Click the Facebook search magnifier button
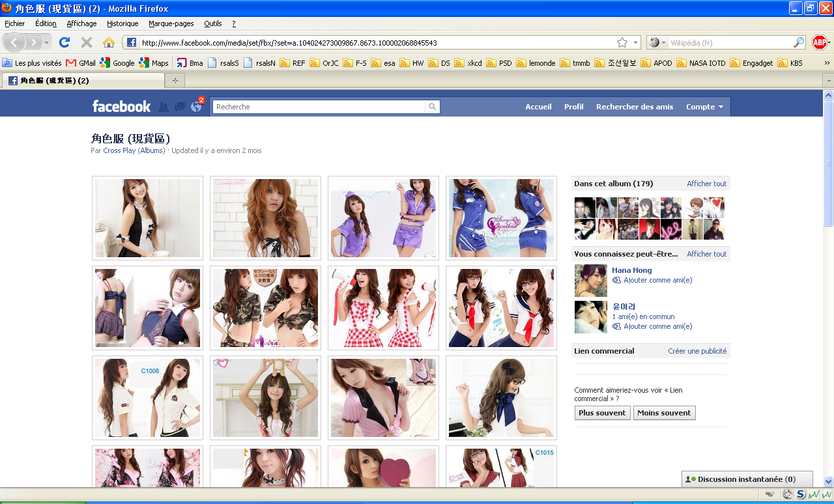The height and width of the screenshot is (504, 834). click(x=432, y=107)
